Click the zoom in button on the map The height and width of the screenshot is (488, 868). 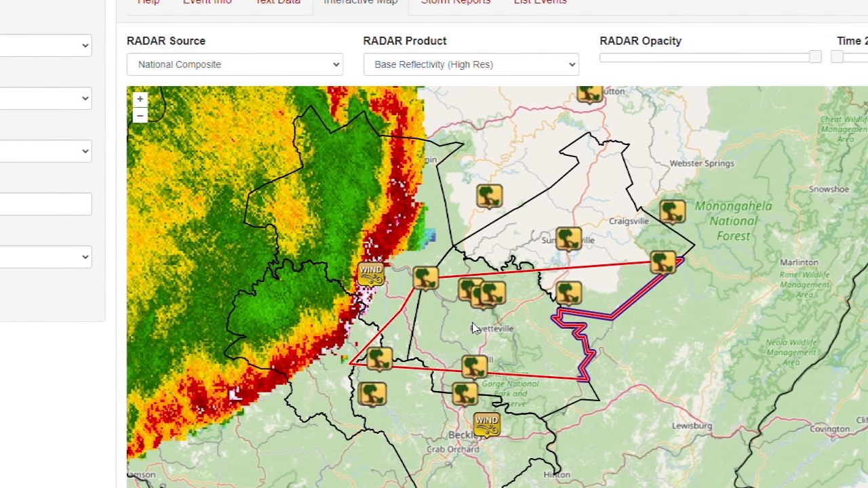coord(140,99)
